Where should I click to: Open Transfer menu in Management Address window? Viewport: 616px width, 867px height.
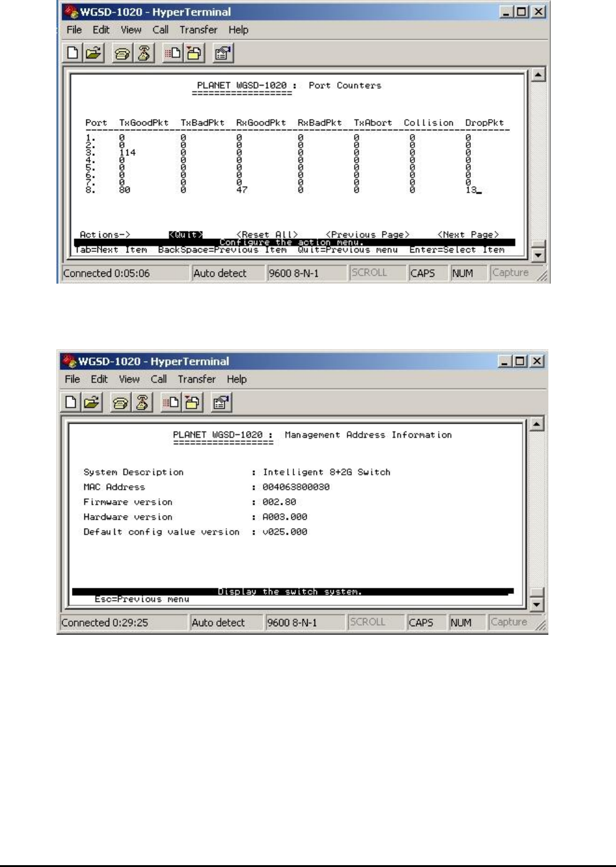click(x=197, y=379)
